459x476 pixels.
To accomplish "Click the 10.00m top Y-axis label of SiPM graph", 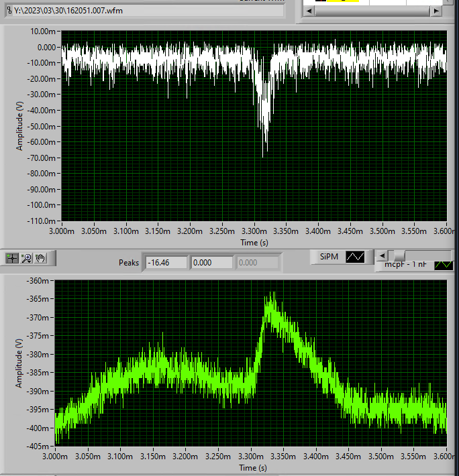I will (x=43, y=32).
